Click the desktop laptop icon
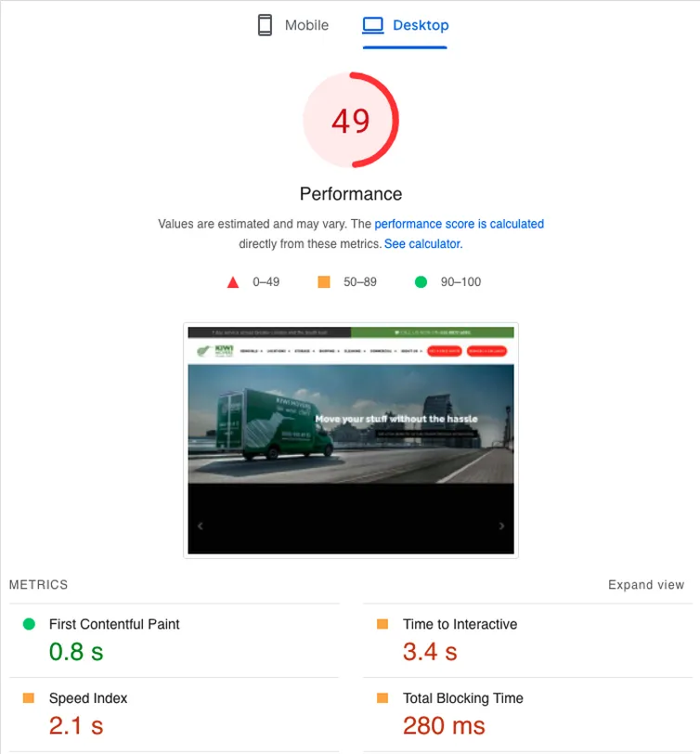The width and height of the screenshot is (700, 754). (372, 25)
